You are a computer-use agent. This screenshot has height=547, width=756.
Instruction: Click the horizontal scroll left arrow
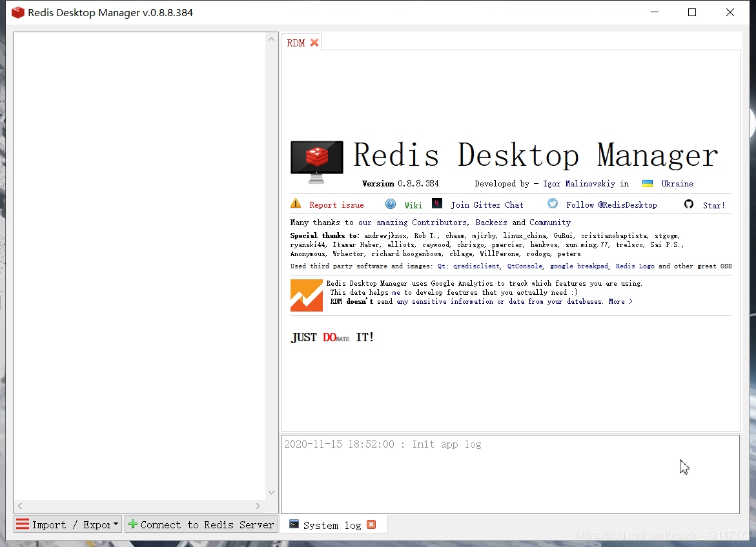[x=20, y=506]
